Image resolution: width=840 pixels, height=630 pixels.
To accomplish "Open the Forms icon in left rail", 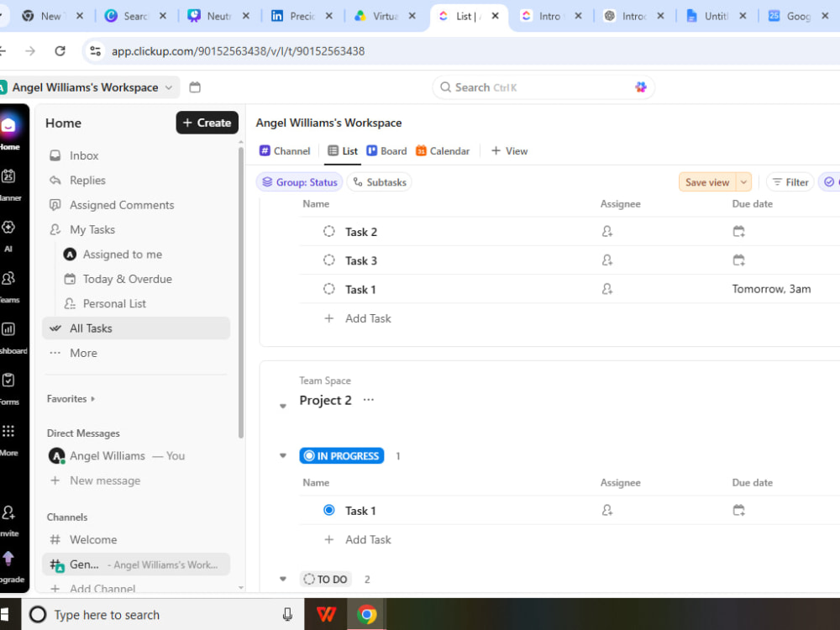I will 8,380.
